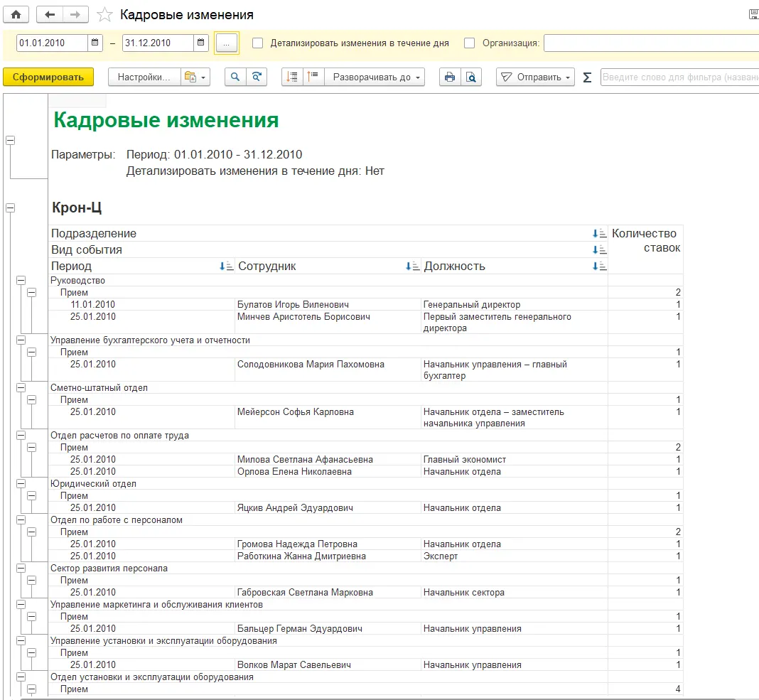Collapse the Крон-Ц organization group
This screenshot has height=700, width=759.
(x=10, y=208)
